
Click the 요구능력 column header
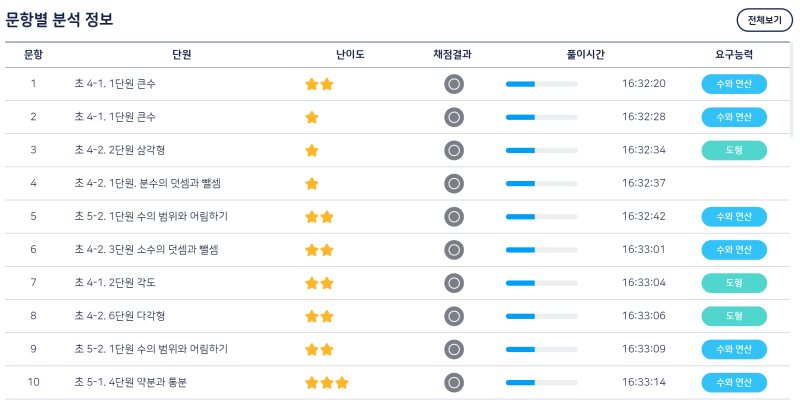[734, 55]
